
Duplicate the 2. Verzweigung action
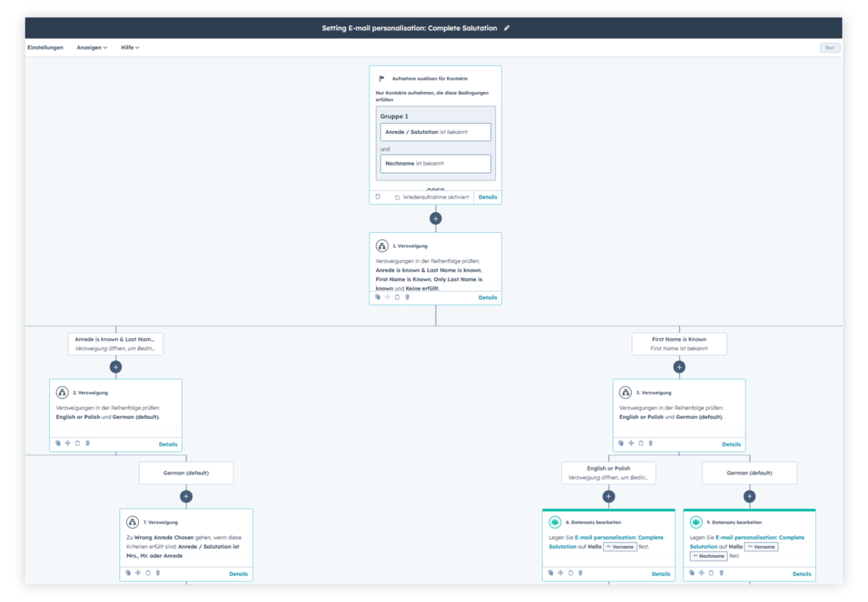pos(58,443)
